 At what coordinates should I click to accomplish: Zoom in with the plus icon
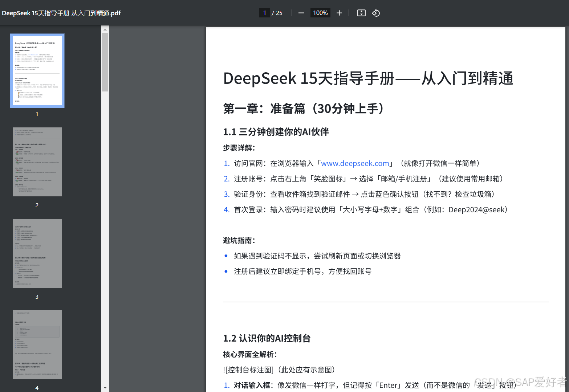point(339,13)
